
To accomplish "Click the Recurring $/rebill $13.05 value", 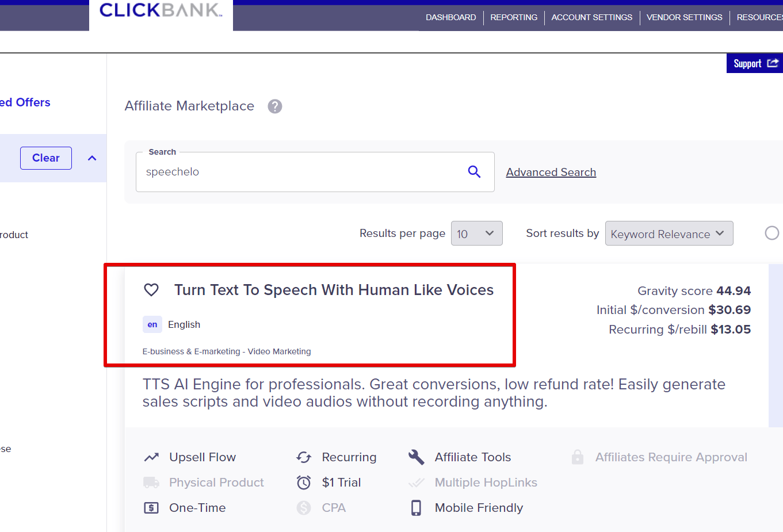I will click(x=731, y=330).
